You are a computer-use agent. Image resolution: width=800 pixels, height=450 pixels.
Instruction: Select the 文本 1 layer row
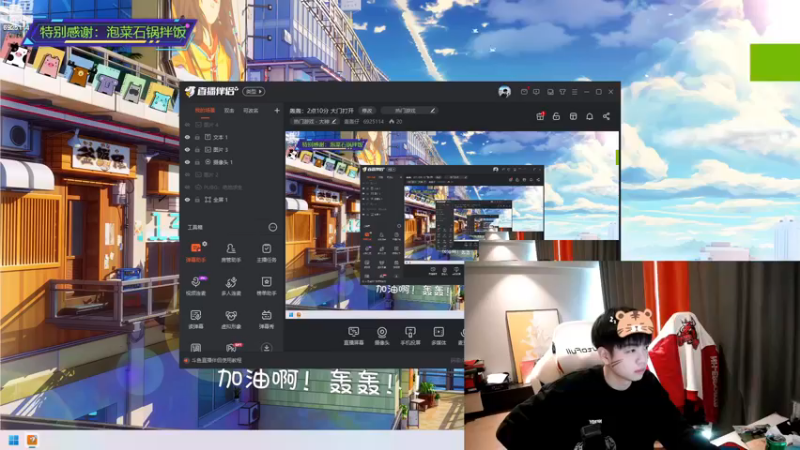pyautogui.click(x=232, y=137)
